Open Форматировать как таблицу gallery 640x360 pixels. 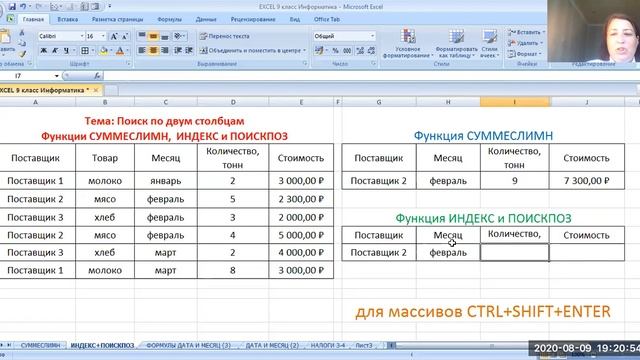(456, 43)
